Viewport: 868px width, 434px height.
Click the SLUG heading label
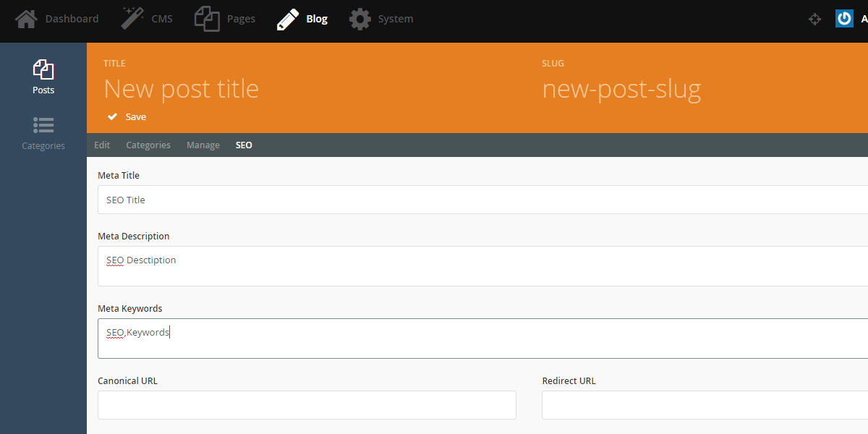tap(553, 64)
